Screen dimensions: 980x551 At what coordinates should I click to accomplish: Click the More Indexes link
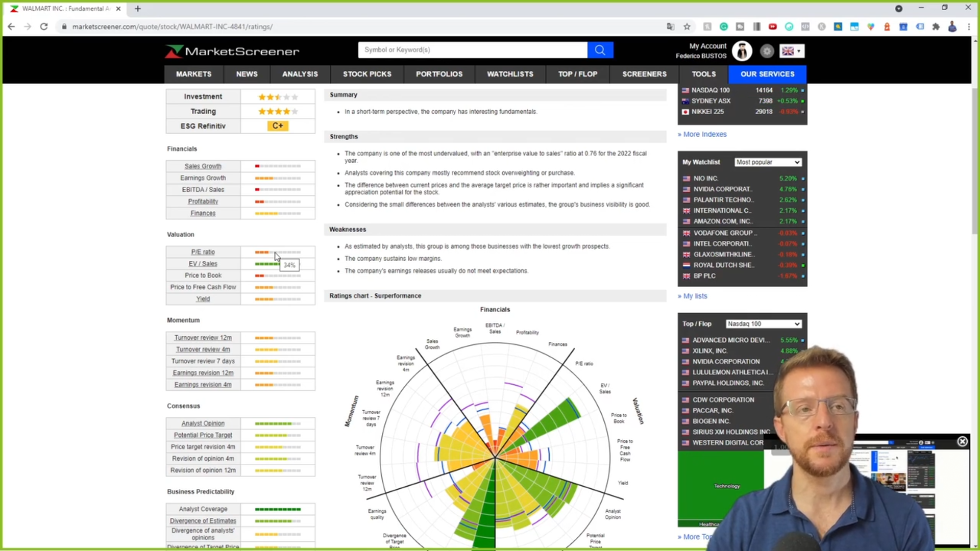704,134
